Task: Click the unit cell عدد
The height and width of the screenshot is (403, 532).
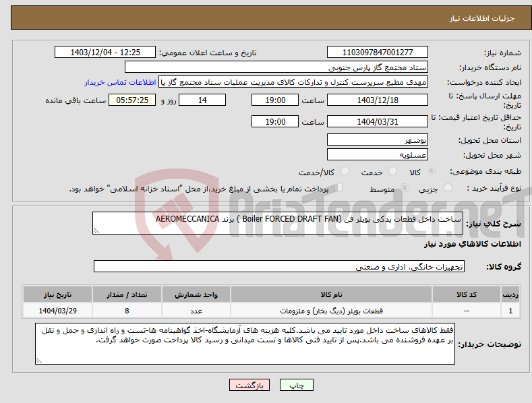Action: (x=196, y=311)
